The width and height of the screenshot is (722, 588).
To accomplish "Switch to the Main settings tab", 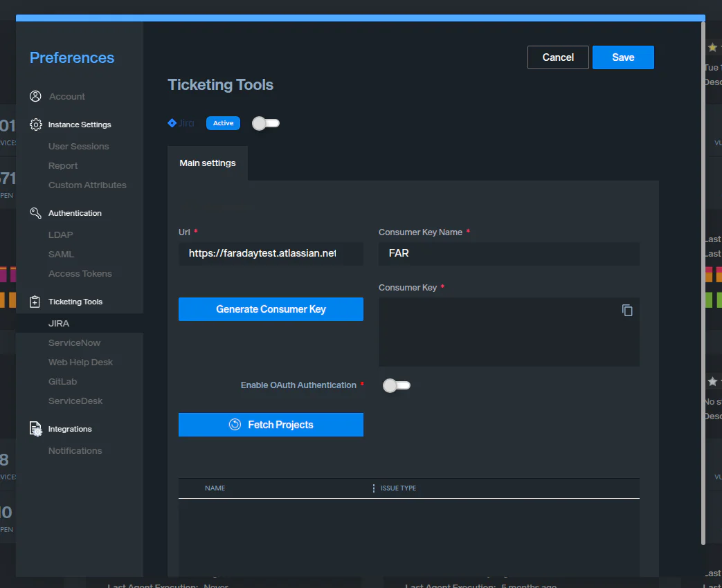I will (x=208, y=163).
